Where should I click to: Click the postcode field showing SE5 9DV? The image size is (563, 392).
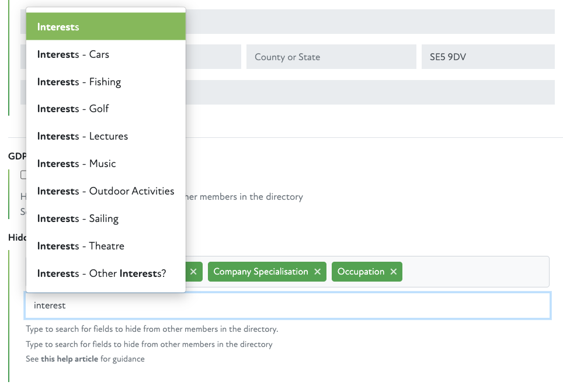(x=488, y=57)
